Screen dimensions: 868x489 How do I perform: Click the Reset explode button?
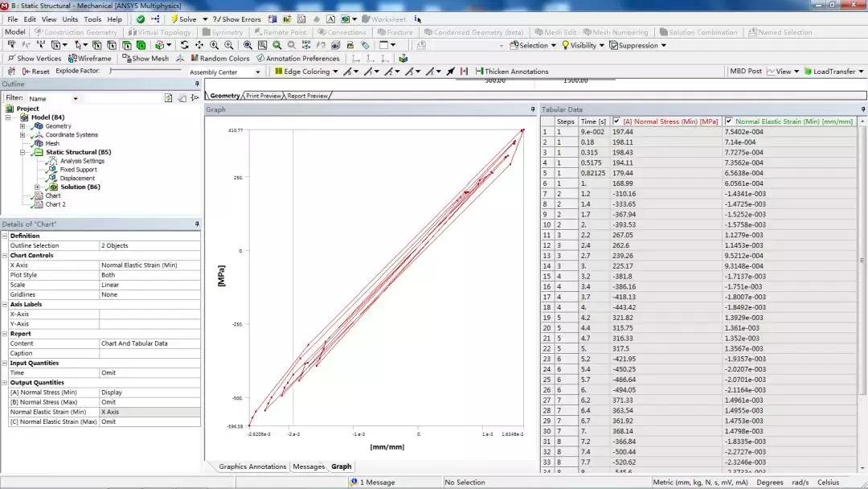(x=36, y=72)
